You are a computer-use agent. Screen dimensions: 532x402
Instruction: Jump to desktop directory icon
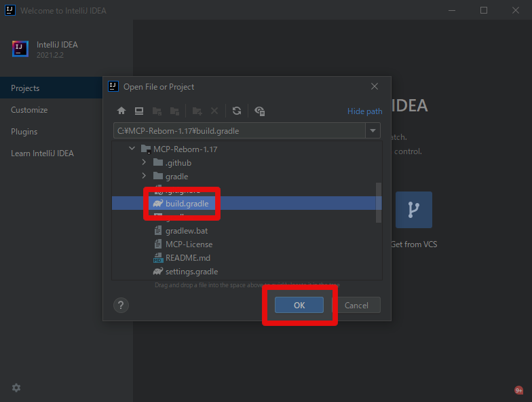click(x=139, y=111)
